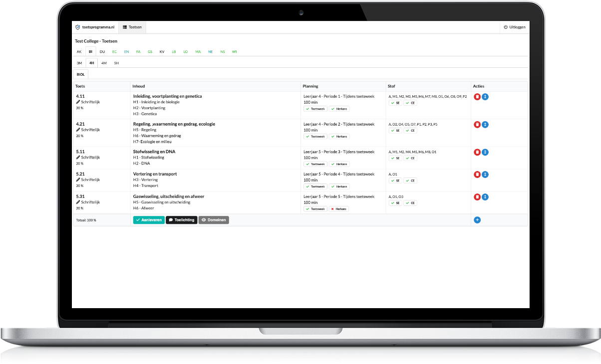Delete test 5.11 using the trash icon
The height and width of the screenshot is (364, 601).
[x=477, y=152]
